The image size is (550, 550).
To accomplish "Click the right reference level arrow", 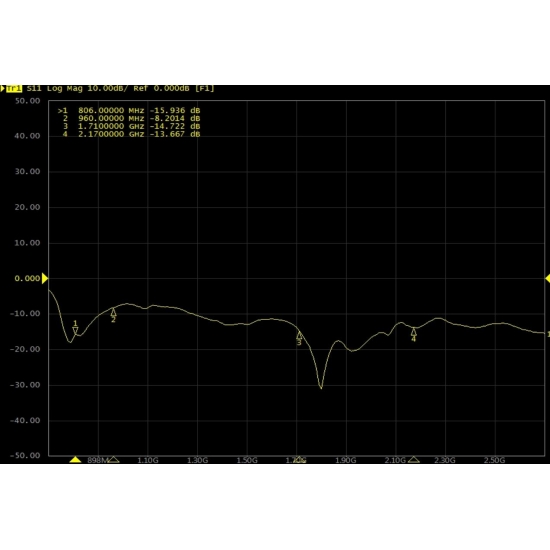I will 548,279.
